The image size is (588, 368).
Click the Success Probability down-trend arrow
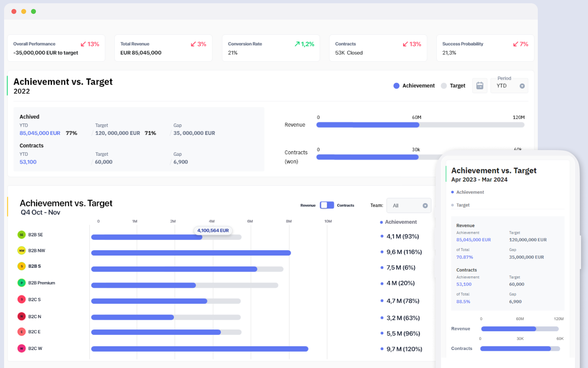[x=516, y=44]
